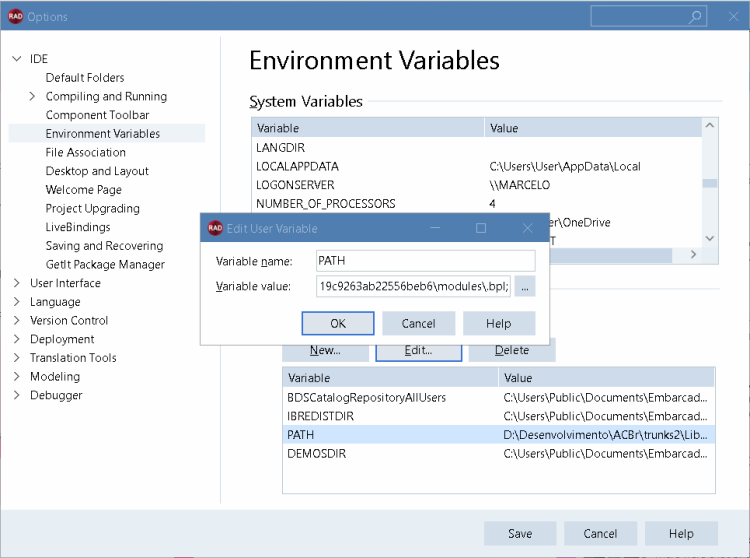
Task: Open the ellipsis browse button beside Variable value
Action: [525, 286]
